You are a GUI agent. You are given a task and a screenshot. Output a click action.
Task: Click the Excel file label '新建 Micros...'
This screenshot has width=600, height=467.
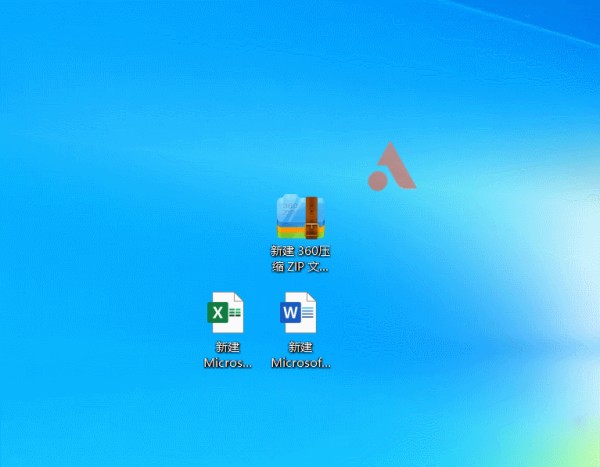click(x=228, y=355)
